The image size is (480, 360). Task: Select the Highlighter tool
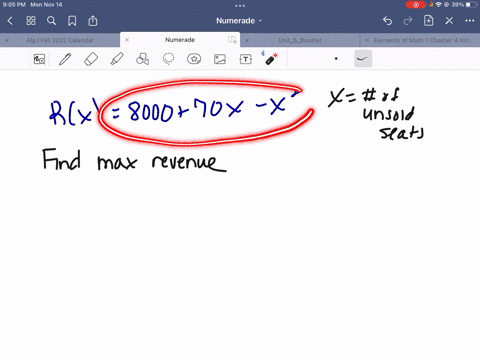(117, 59)
